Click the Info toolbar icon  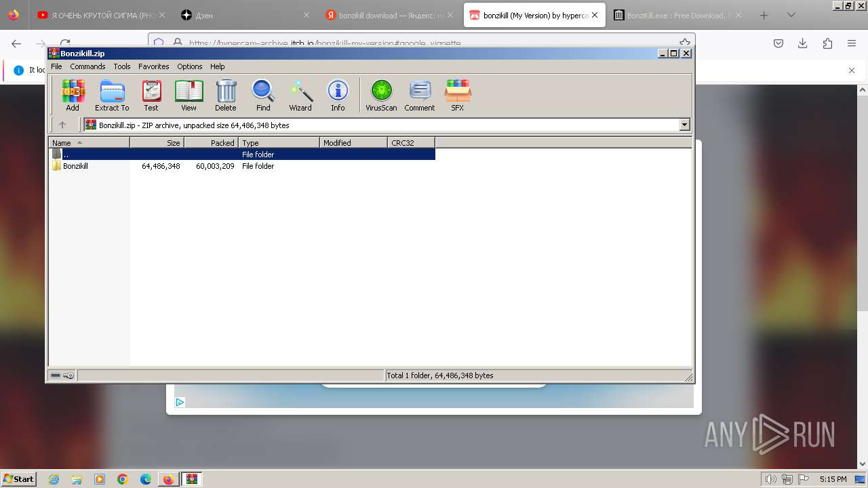(x=338, y=95)
